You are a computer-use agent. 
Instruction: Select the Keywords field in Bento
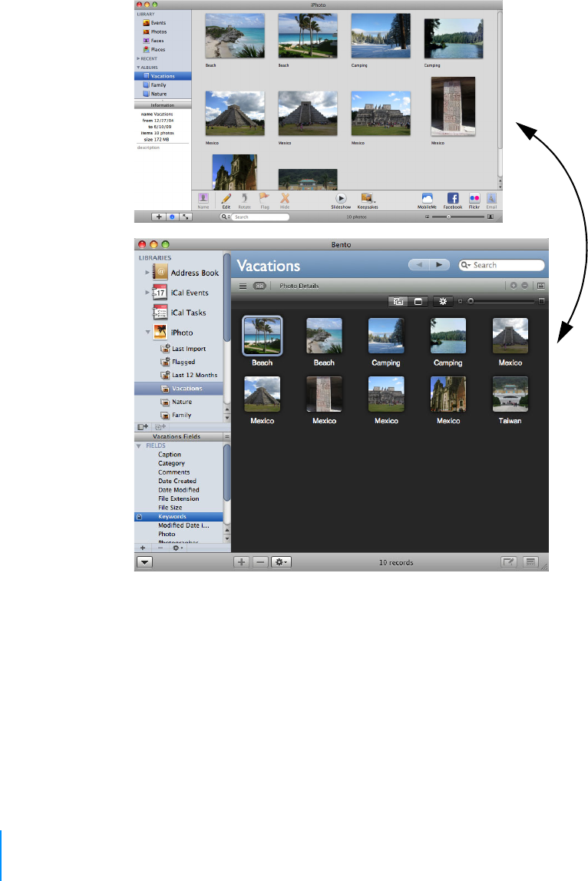point(179,516)
